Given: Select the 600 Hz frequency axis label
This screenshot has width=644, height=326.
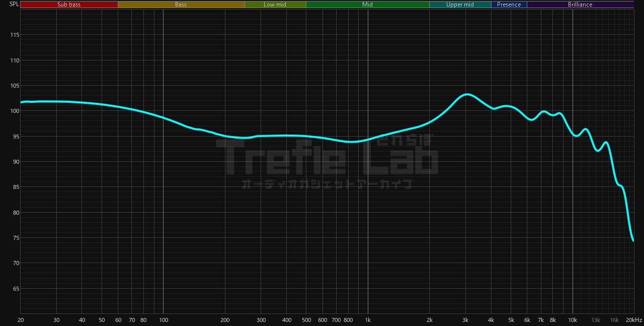Looking at the screenshot, I should (323, 320).
